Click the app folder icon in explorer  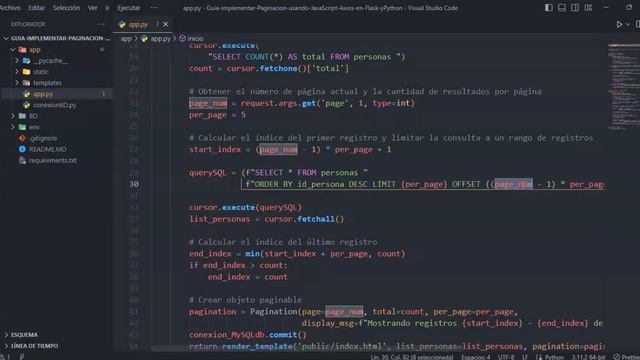pos(22,50)
